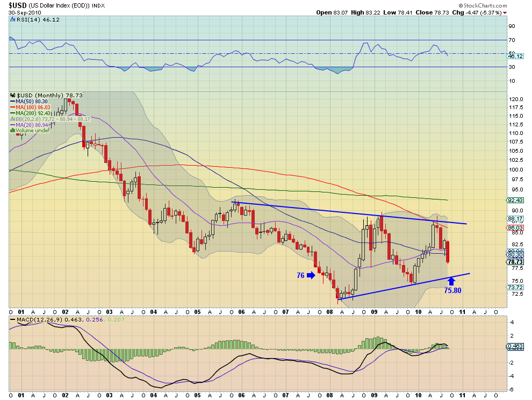Click the bold 78.73 tag on price axis
The width and height of the screenshot is (532, 400).
pos(515,262)
